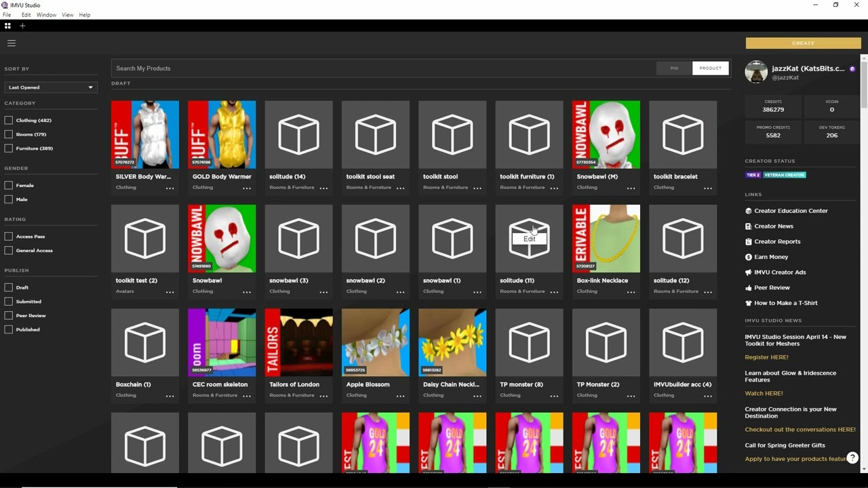Check the Male gender filter
The image size is (868, 488).
pyautogui.click(x=9, y=199)
